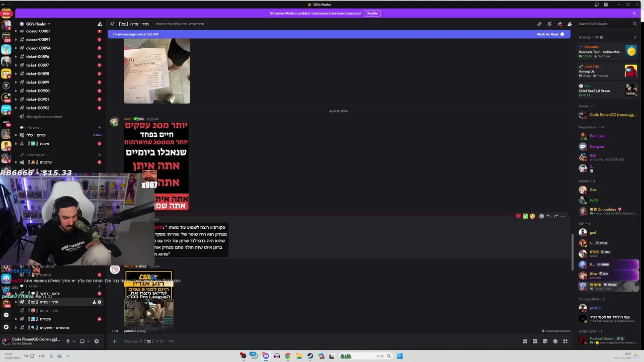The height and width of the screenshot is (362, 644).
Task: Disable Streamer Mode button
Action: [372, 13]
